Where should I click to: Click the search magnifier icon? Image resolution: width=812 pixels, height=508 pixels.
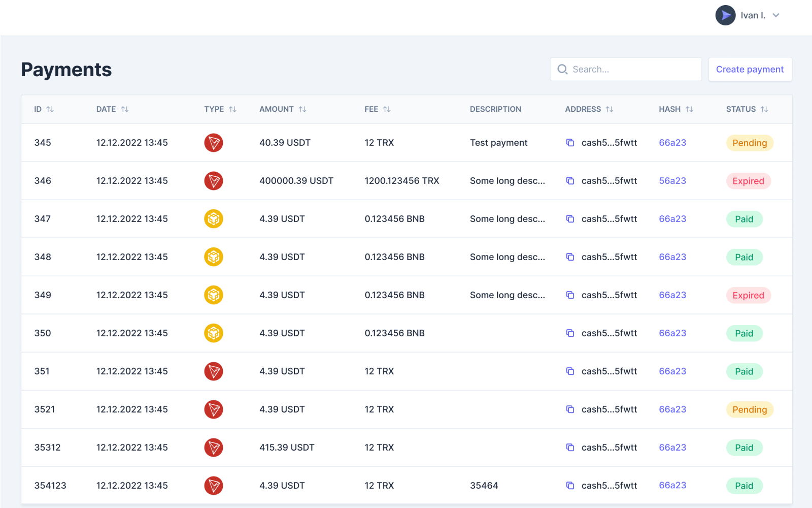pyautogui.click(x=562, y=69)
